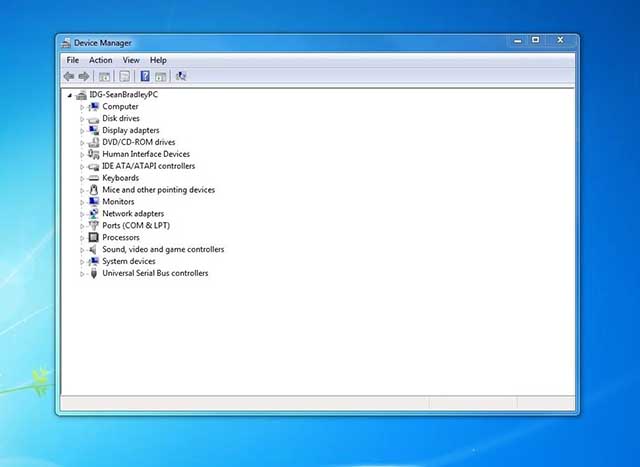The height and width of the screenshot is (467, 640).
Task: Maximize the Device Manager window
Action: [536, 40]
